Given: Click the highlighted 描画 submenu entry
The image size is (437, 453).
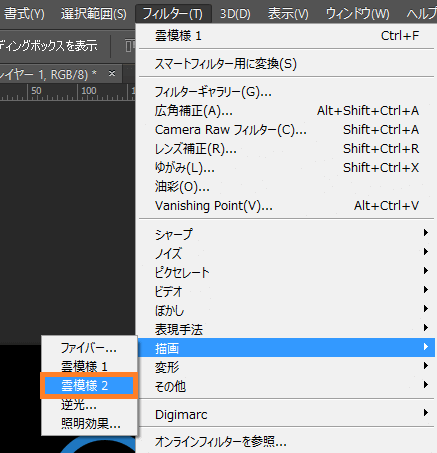Looking at the screenshot, I should point(287,348).
